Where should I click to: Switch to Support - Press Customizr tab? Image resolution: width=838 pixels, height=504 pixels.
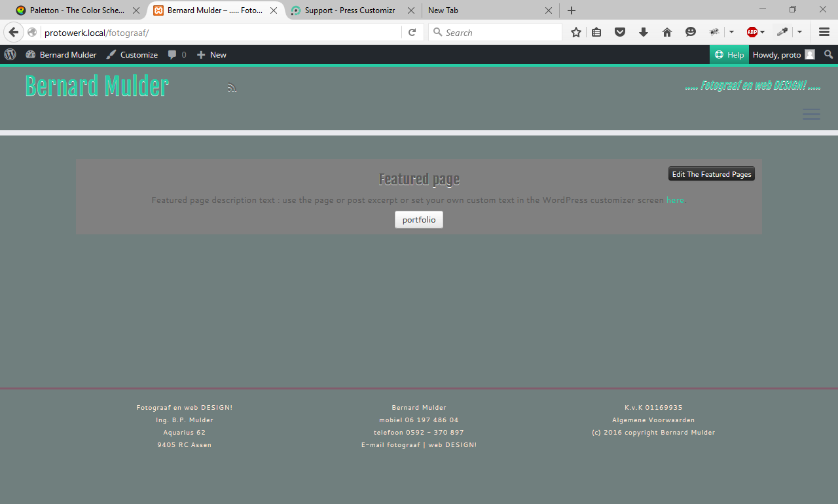[350, 10]
